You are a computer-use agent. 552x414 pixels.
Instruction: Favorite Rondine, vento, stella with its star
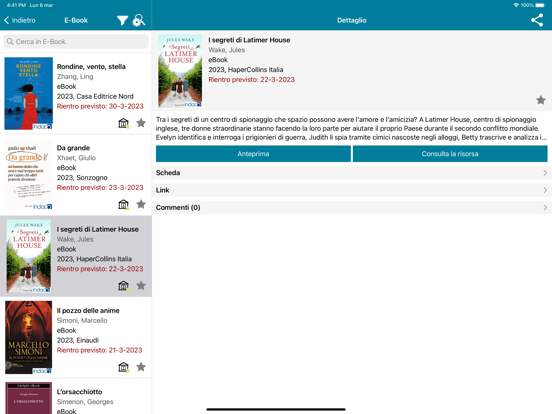(x=141, y=123)
